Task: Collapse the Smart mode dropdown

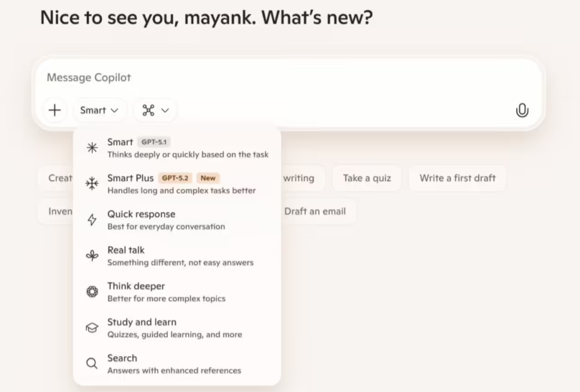Action: point(100,111)
